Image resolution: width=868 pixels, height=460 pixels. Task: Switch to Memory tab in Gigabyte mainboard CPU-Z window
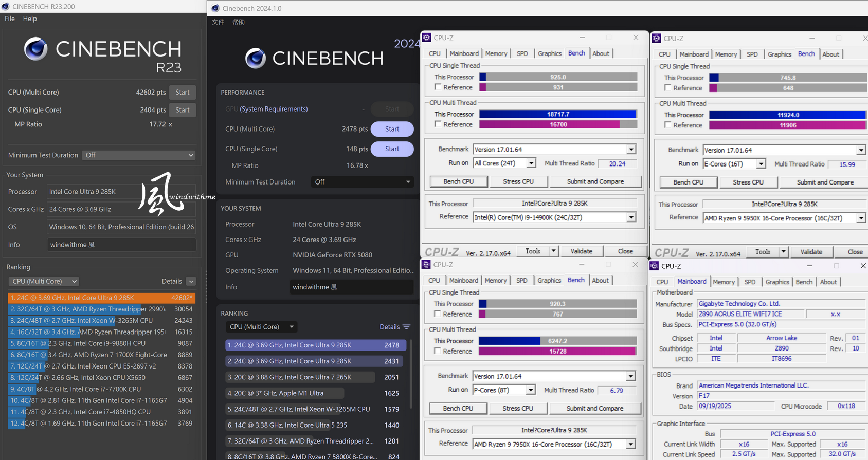[x=724, y=282]
